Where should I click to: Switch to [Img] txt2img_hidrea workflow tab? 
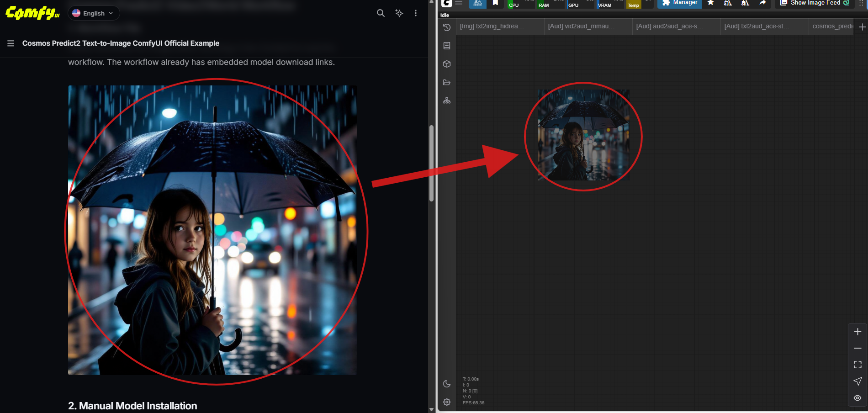[x=500, y=26]
